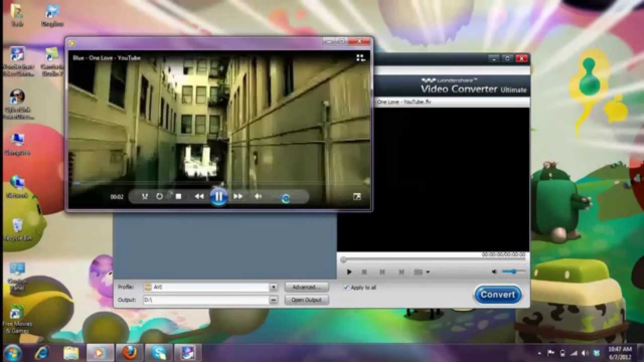Mute the Windows Media Player volume
Viewport: 644px width, 362px height.
[x=258, y=197]
